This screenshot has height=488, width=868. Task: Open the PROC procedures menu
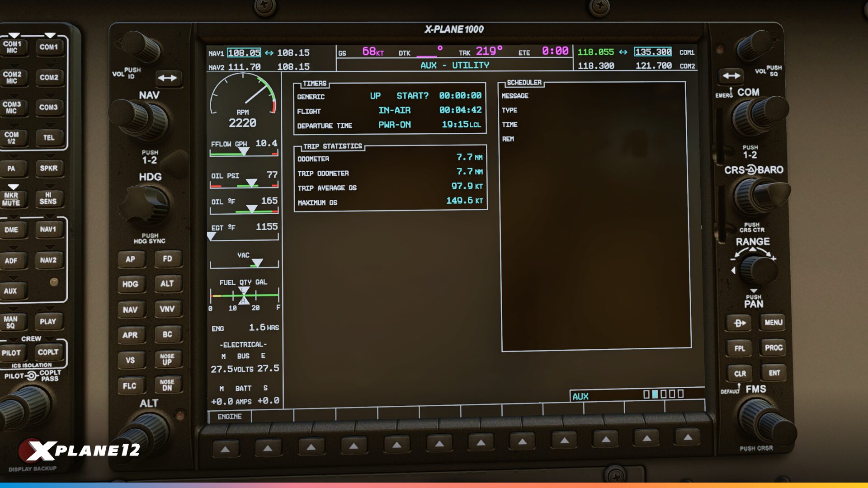point(773,348)
